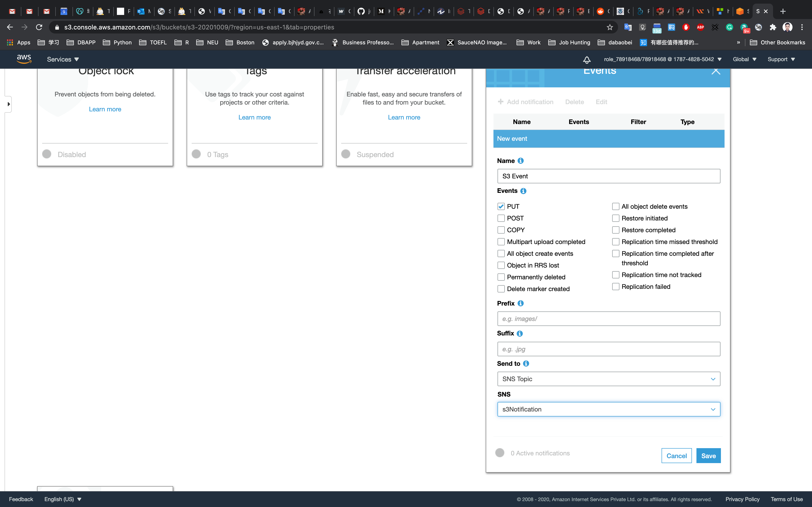Open the Chrome extensions puzzle icon
Image resolution: width=812 pixels, height=507 pixels.
[773, 27]
